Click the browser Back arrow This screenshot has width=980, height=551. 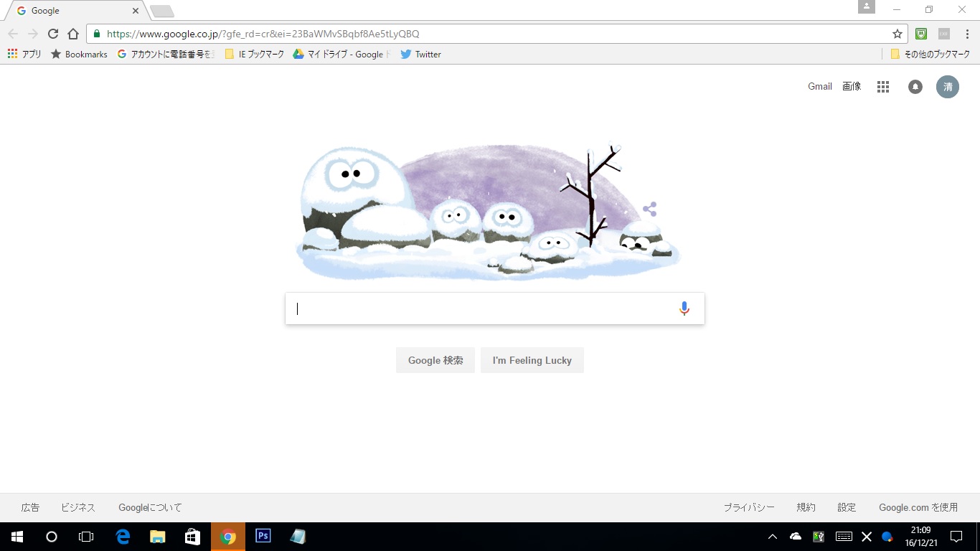tap(13, 34)
